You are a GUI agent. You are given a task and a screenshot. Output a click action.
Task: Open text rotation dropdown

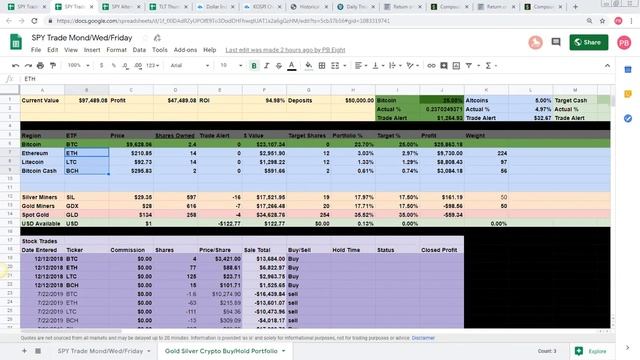412,66
